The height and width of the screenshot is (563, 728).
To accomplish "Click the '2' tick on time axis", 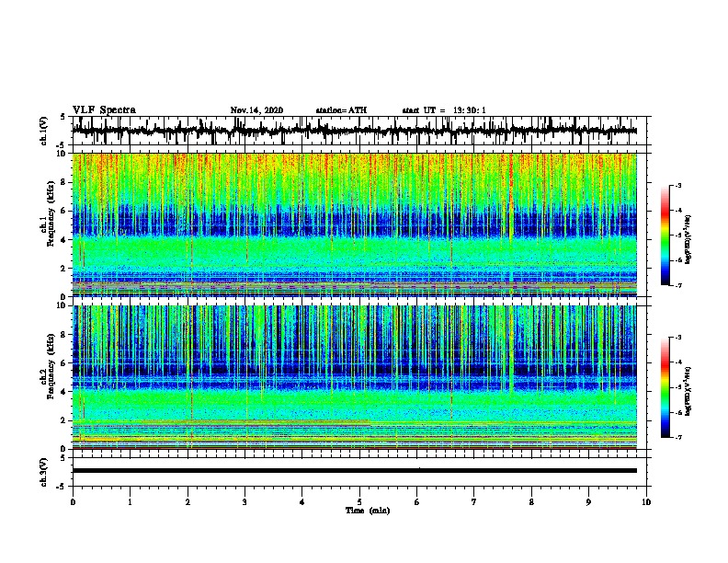I will 188,502.
